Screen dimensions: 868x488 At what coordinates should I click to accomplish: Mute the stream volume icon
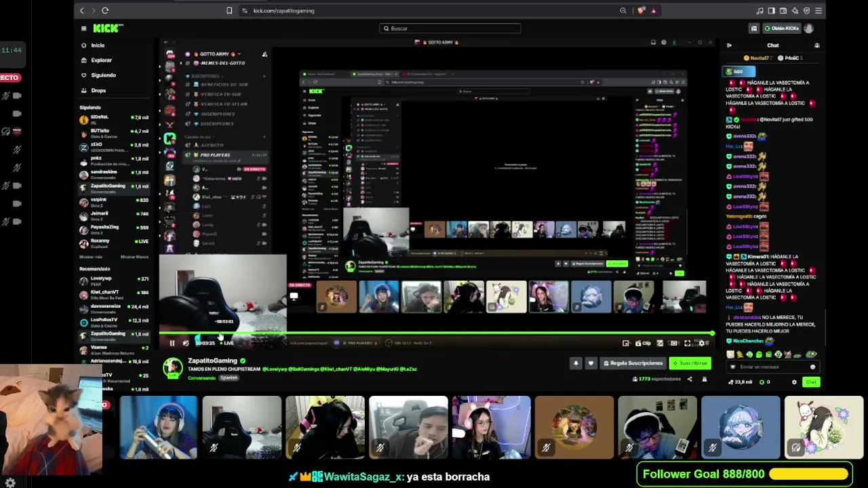click(x=185, y=343)
